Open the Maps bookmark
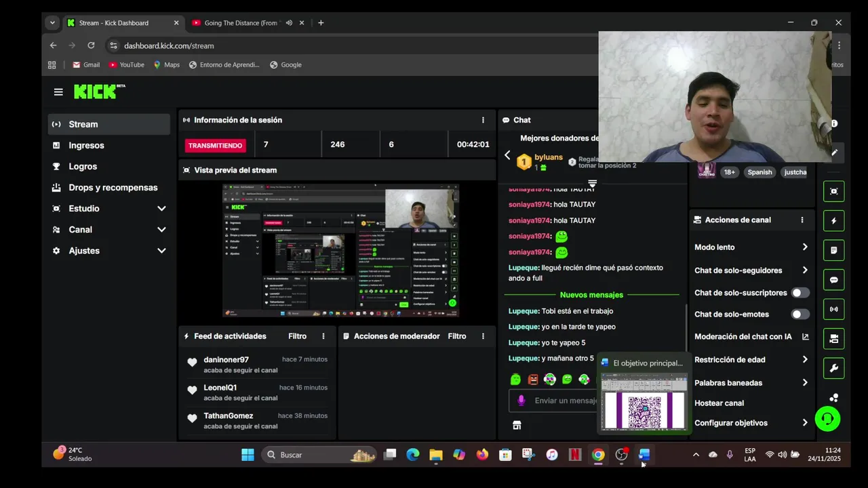Viewport: 868px width, 488px height. pos(166,65)
